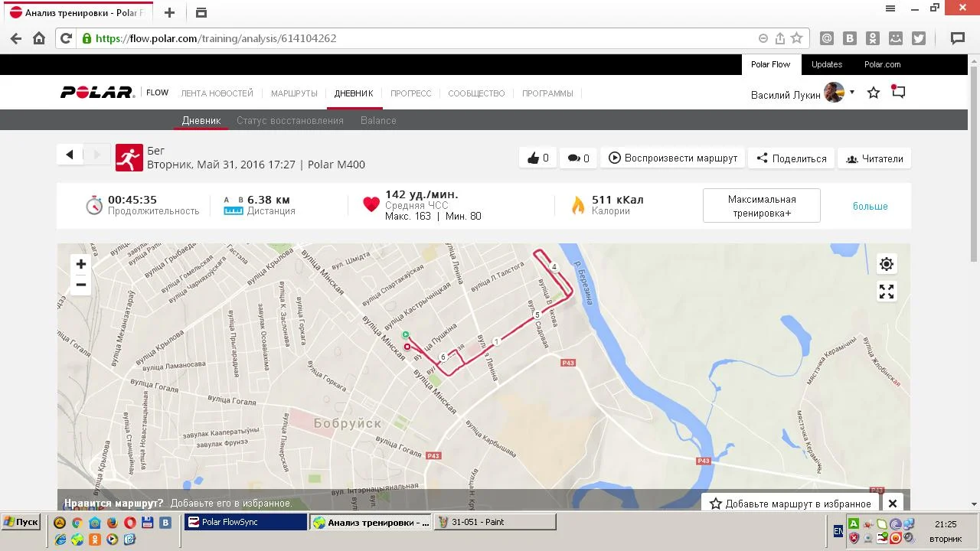Center the map with the locate icon
980x551 pixels.
coord(887,264)
